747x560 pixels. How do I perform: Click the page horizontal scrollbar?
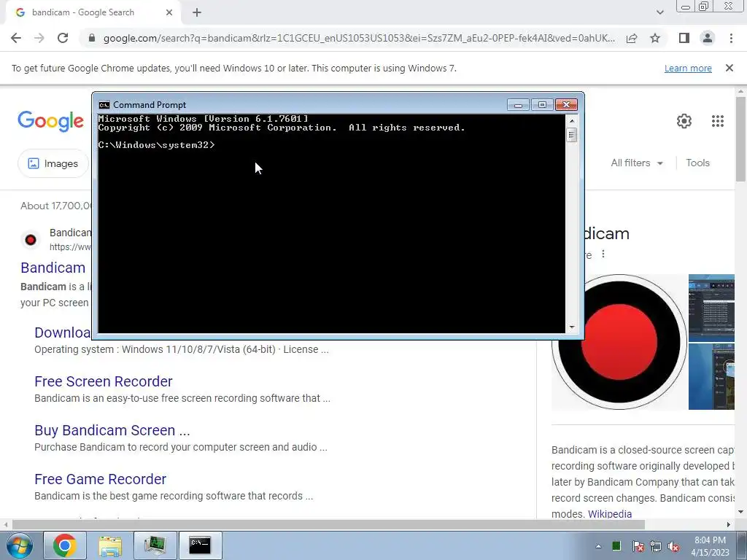pos(329,525)
